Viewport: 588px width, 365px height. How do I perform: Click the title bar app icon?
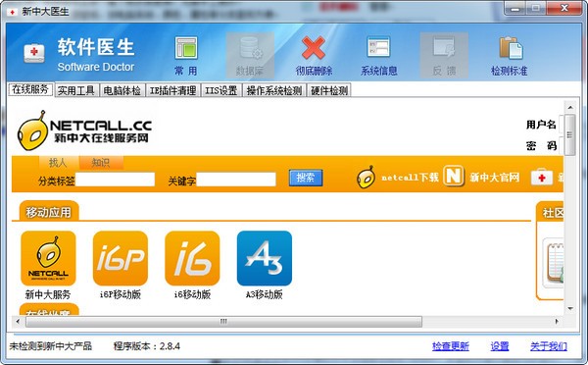(13, 12)
